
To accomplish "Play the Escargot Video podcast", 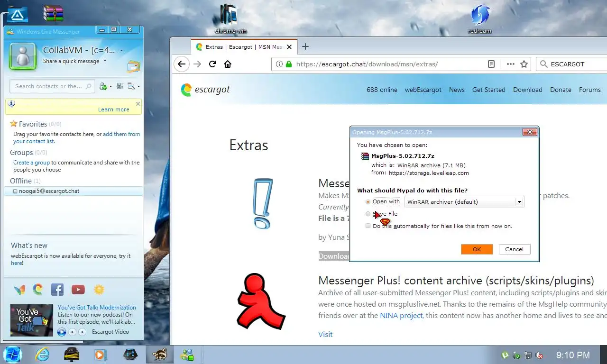I will point(62,332).
